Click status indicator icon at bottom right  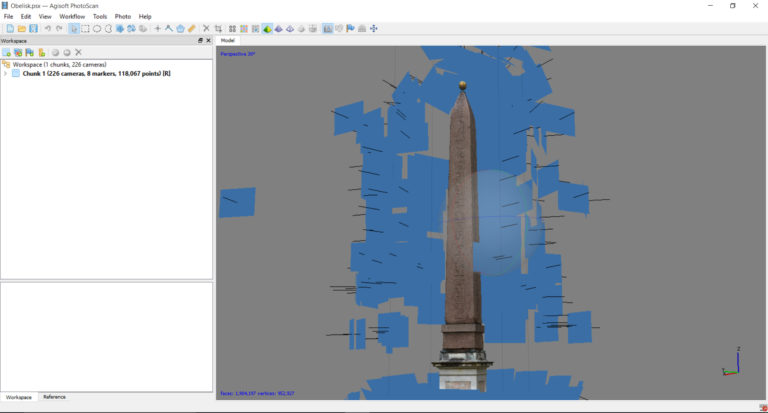[x=763, y=408]
